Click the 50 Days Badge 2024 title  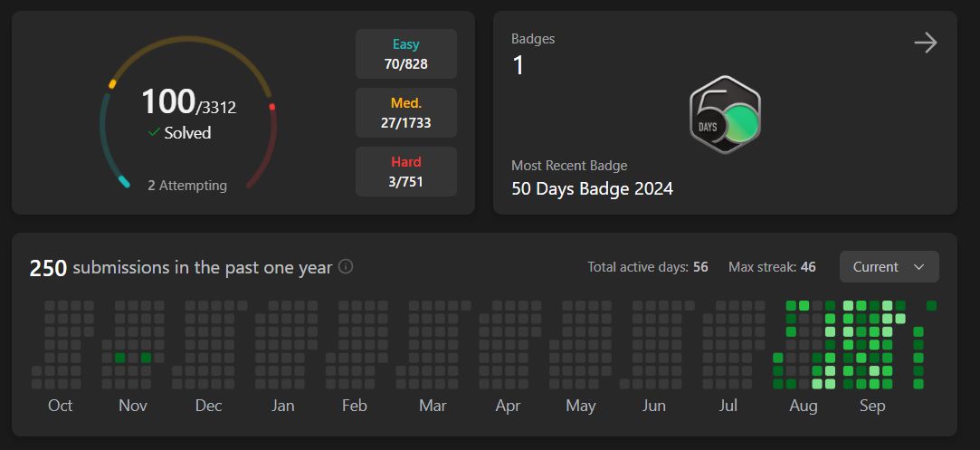pyautogui.click(x=592, y=188)
